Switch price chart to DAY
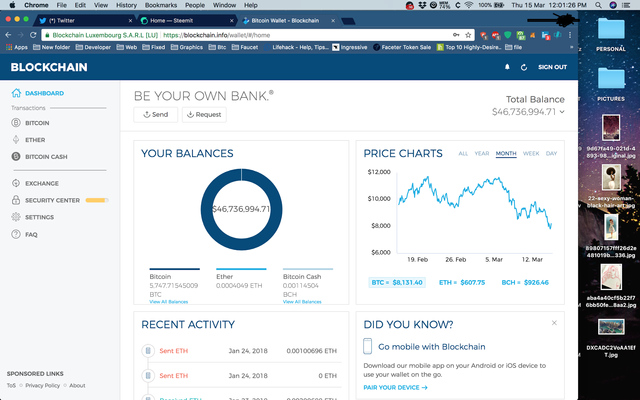The width and height of the screenshot is (640, 400). [x=551, y=153]
